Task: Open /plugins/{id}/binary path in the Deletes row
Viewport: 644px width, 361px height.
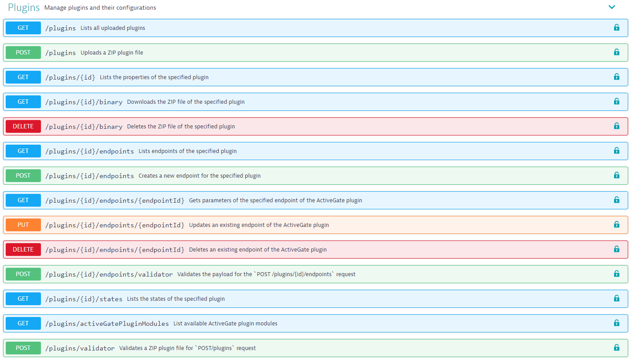Action: [x=84, y=127]
